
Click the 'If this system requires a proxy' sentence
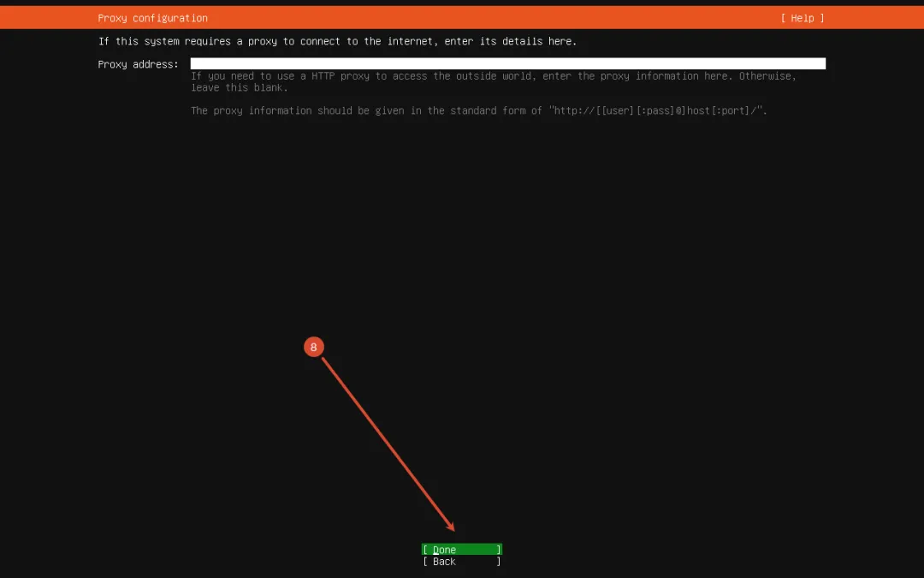point(337,41)
